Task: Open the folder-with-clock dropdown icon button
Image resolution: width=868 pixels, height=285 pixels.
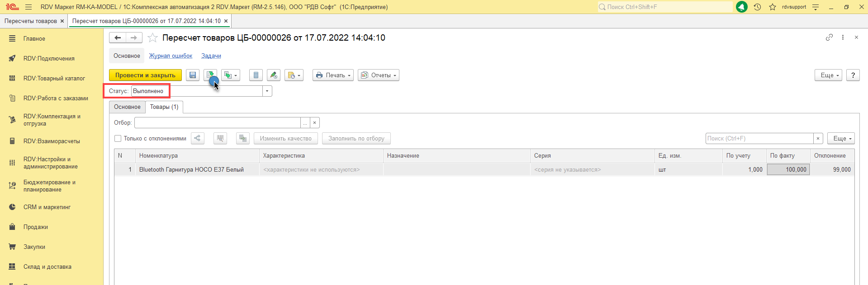Action: click(x=294, y=75)
